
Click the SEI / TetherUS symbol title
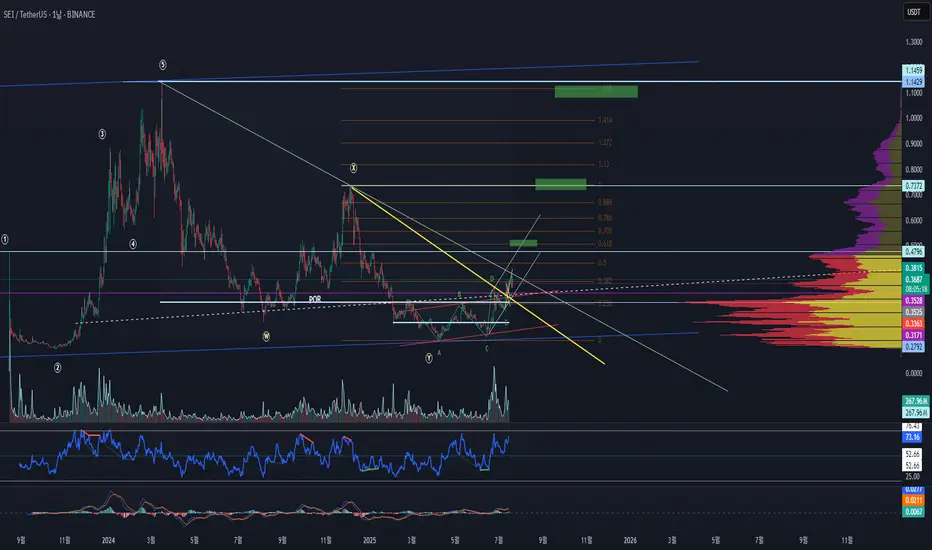49,14
